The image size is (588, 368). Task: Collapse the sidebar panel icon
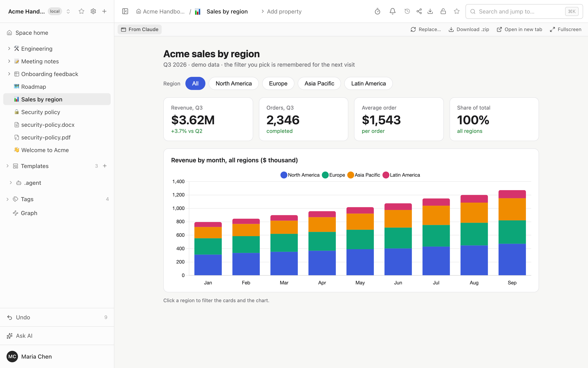click(x=125, y=11)
